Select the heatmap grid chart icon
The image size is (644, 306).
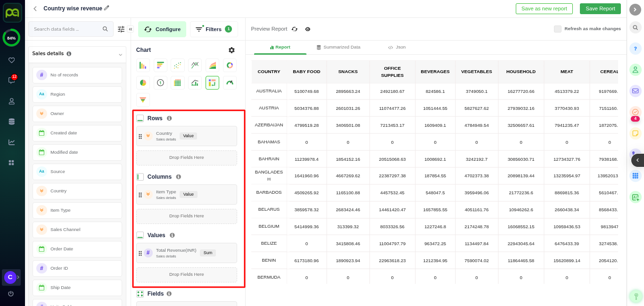coord(178,83)
